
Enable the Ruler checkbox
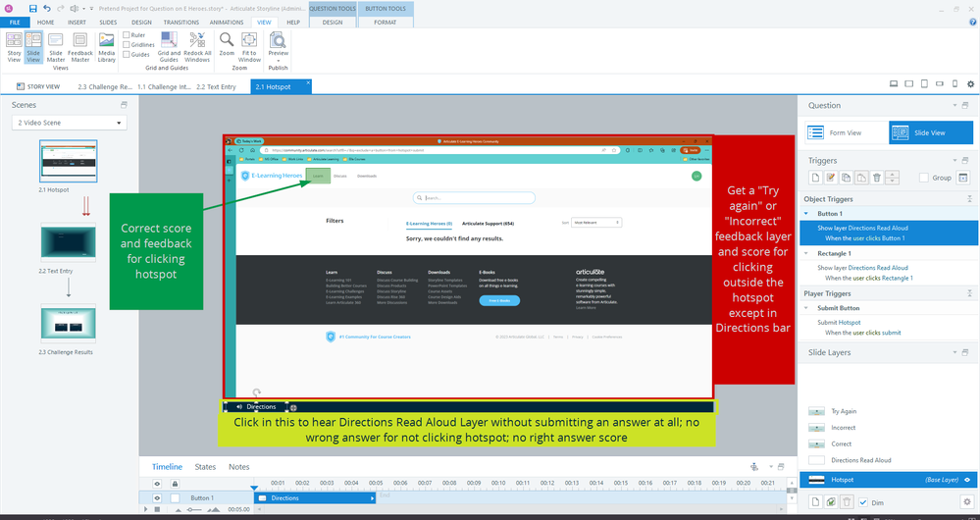coord(127,35)
